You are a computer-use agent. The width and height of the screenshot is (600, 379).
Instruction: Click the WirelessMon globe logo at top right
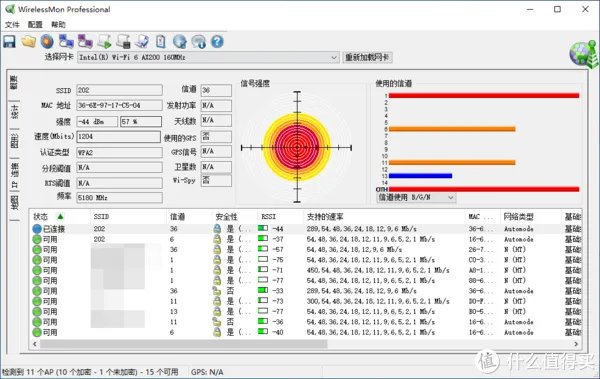(x=583, y=54)
